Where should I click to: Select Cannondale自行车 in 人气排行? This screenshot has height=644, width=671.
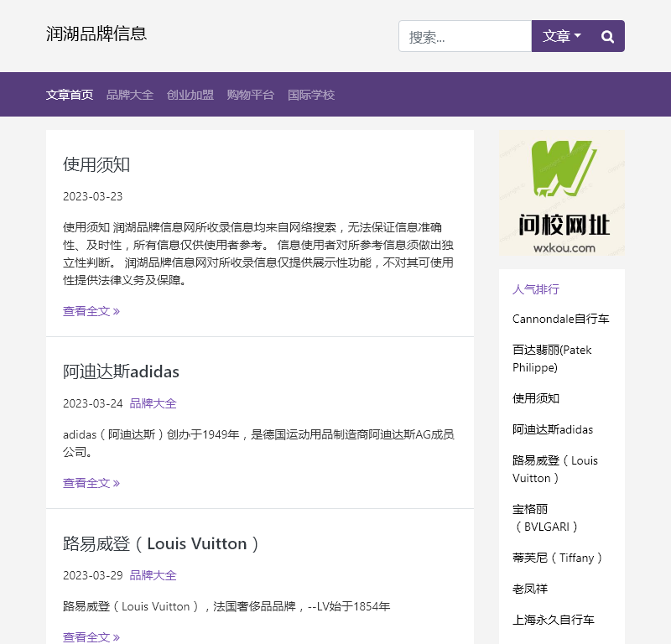(x=561, y=319)
